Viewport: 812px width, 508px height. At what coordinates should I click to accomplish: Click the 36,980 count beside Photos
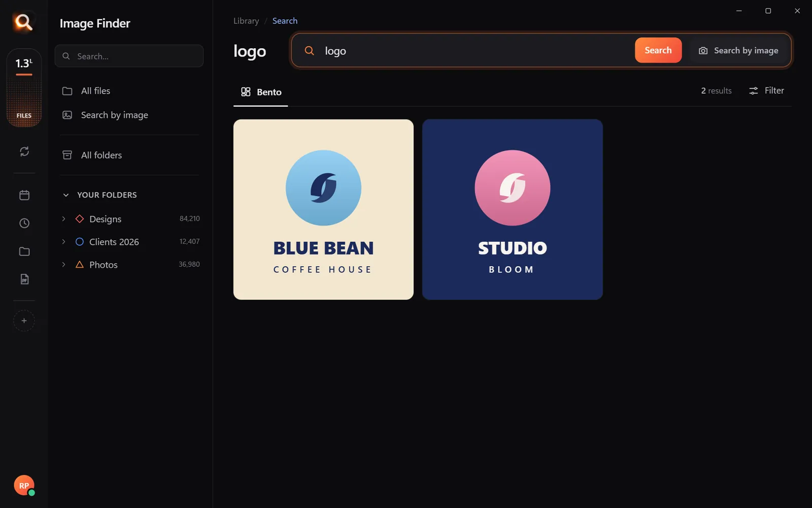189,264
